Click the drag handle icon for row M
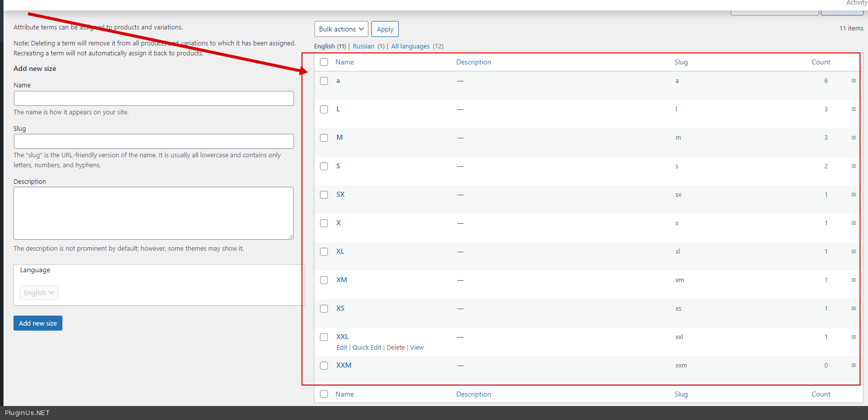This screenshot has height=420, width=868. coord(854,138)
